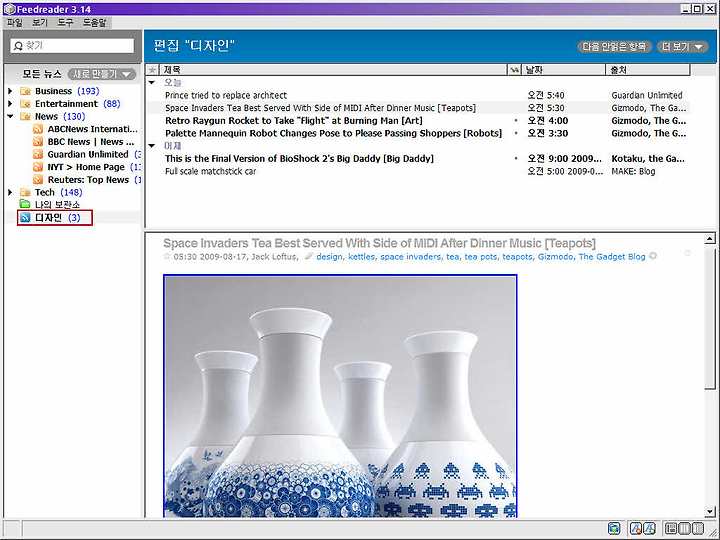Click the Guardian Unlimited feed icon

[x=38, y=154]
